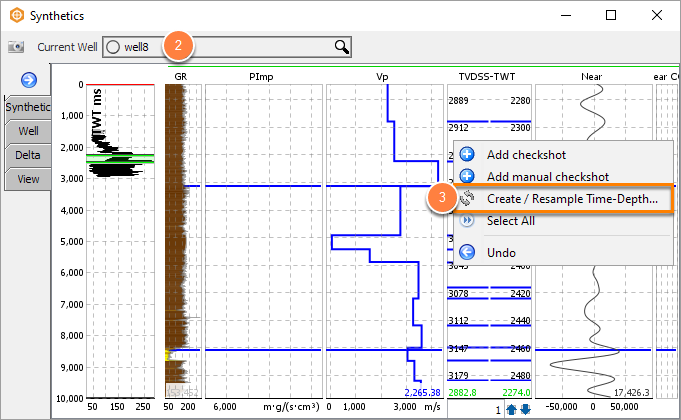Screen dimensions: 681x420
Task: Toggle the well8 radio circle
Action: click(x=113, y=47)
